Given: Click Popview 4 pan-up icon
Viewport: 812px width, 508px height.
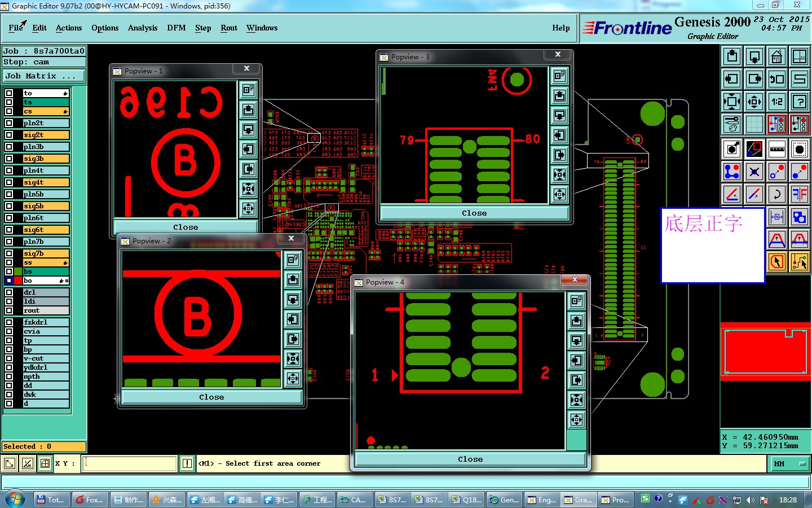Looking at the screenshot, I should coord(576,321).
